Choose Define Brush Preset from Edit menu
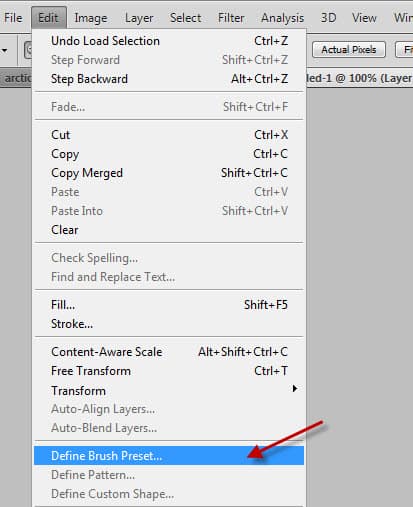This screenshot has width=413, height=507. (169, 456)
